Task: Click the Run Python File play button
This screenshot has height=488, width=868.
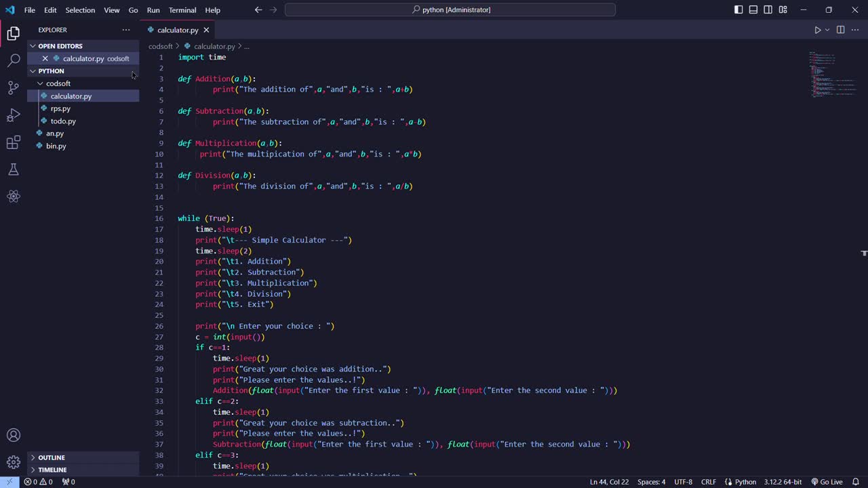Action: [817, 30]
